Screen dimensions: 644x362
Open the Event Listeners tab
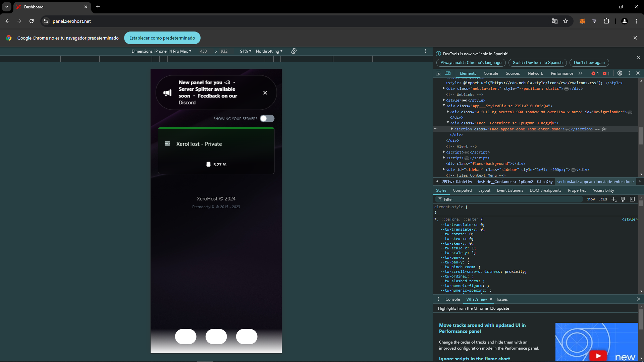point(510,190)
